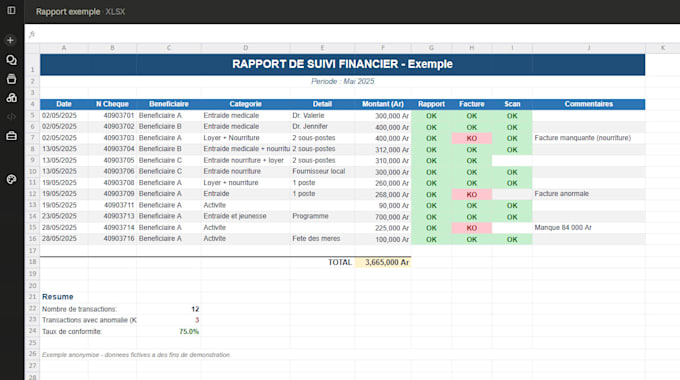Select column J header
This screenshot has height=380, width=680.
pyautogui.click(x=588, y=48)
